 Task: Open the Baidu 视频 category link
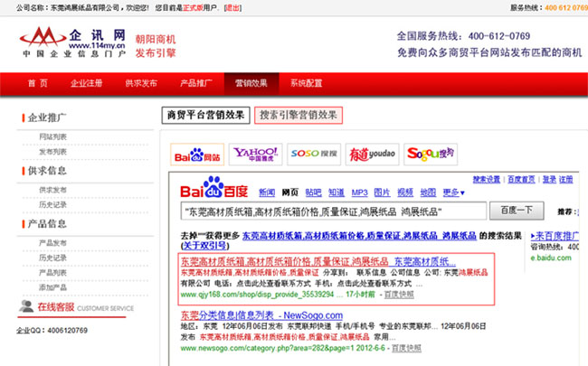coord(405,192)
